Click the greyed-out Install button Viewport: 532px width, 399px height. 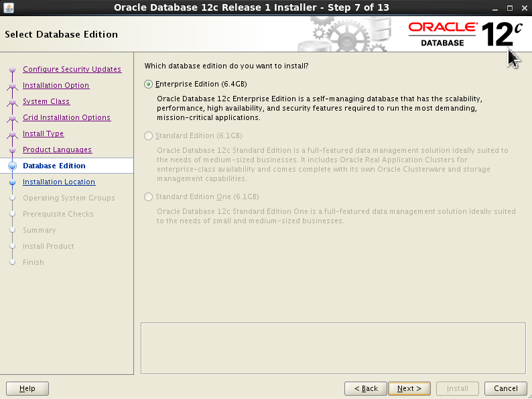click(458, 388)
